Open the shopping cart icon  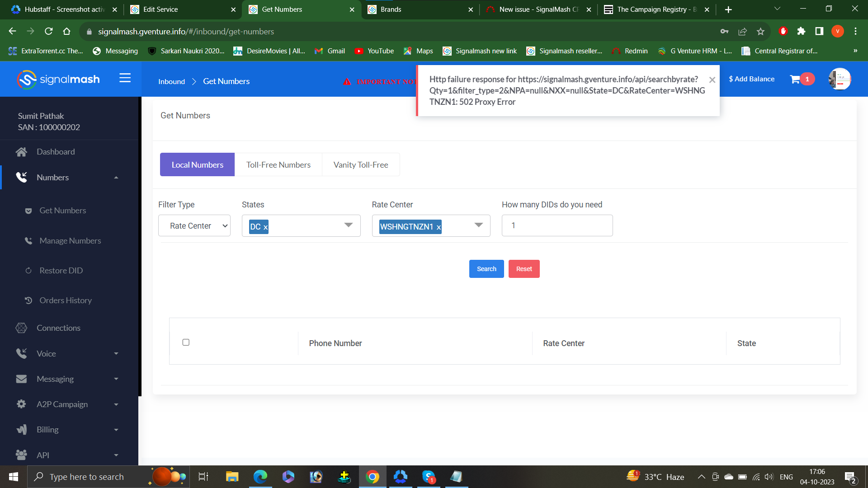tap(795, 80)
